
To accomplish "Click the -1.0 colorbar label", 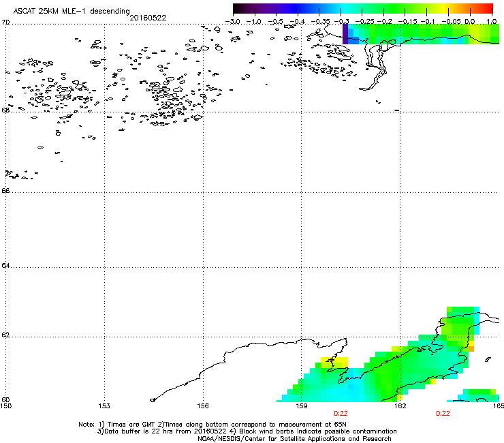I will [x=254, y=22].
